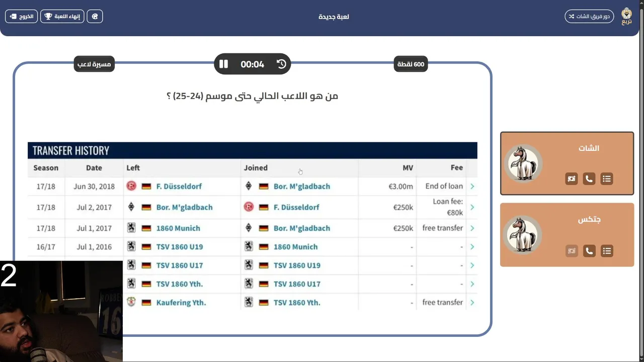Expand chevron of the Kaufering Yth. row
This screenshot has height=362, width=644.
click(472, 303)
